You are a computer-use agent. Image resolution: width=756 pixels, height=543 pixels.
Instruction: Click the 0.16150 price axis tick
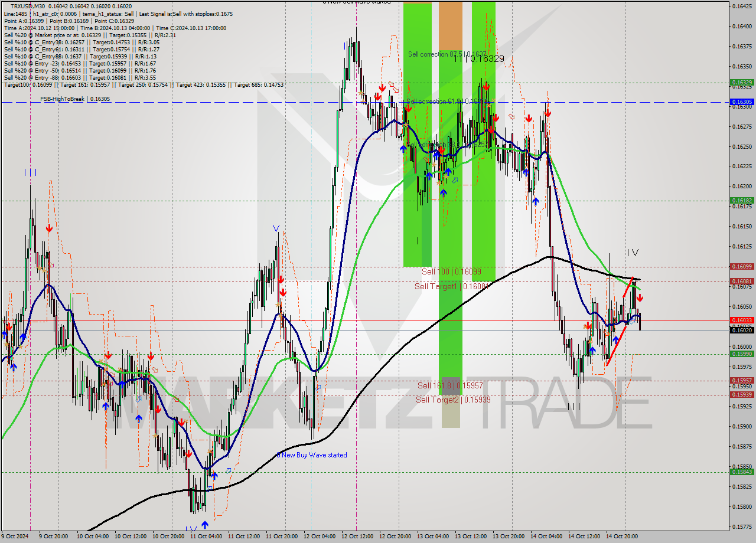pyautogui.click(x=742, y=226)
